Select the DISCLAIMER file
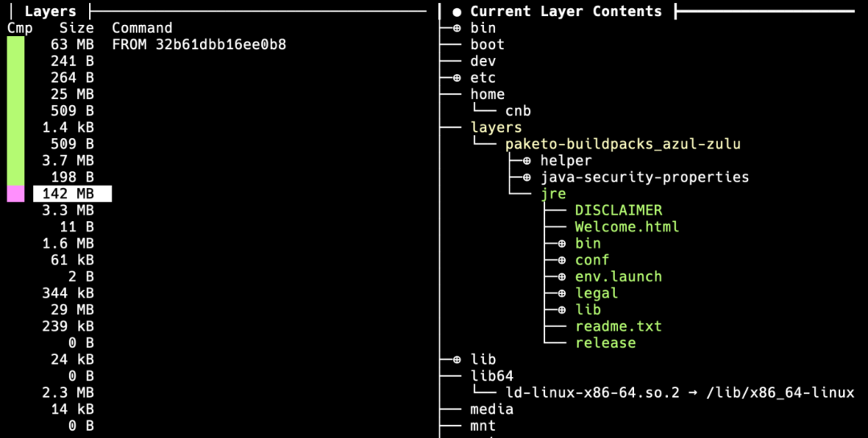The image size is (868, 438). pyautogui.click(x=618, y=211)
